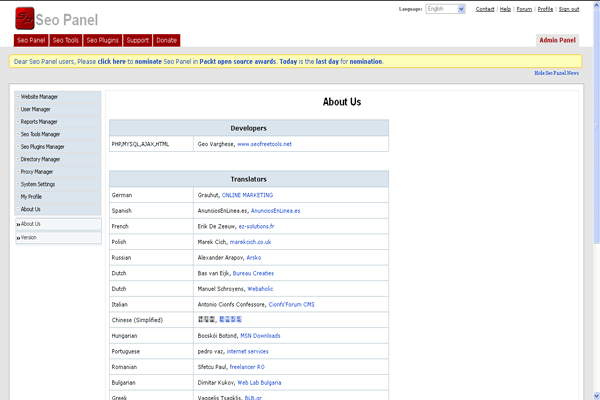Switch to the Seo Plugins tab
The height and width of the screenshot is (400, 600).
102,41
